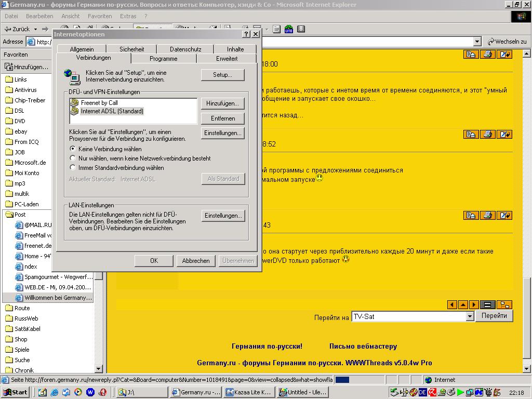Click reply icon on the second forum post
Screen dimensions: 532x399
tap(471, 135)
